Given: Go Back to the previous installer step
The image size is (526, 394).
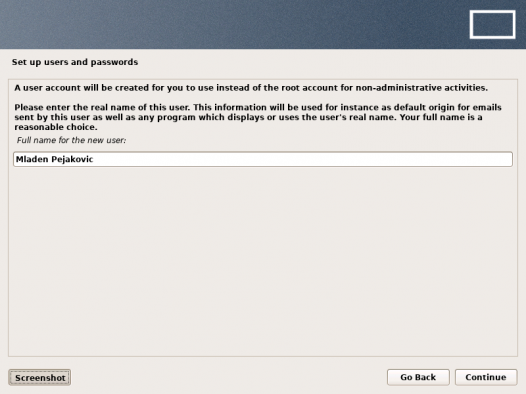Looking at the screenshot, I should coord(418,377).
